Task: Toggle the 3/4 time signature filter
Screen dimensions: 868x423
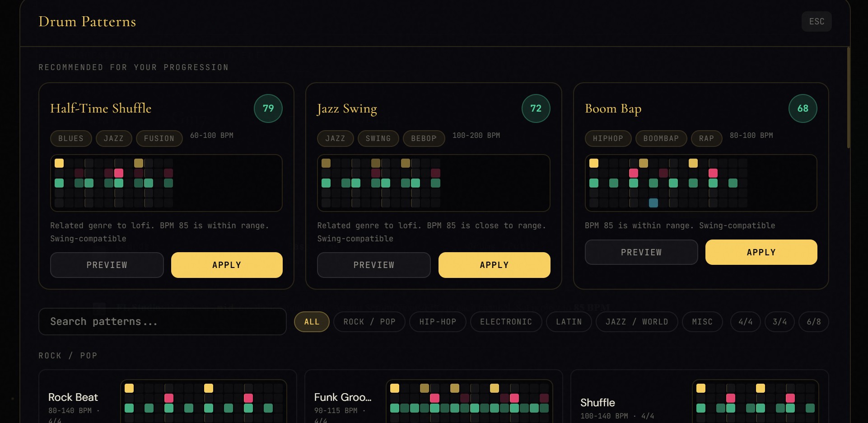Action: pyautogui.click(x=779, y=322)
